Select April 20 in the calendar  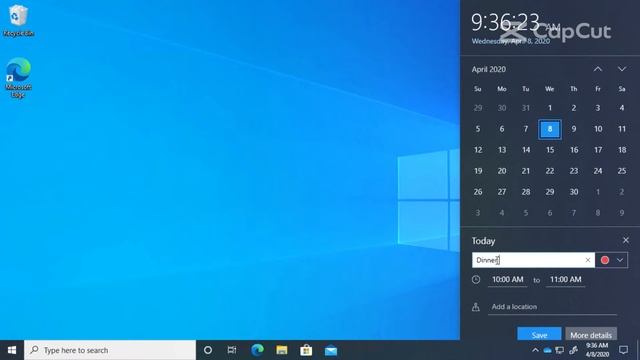pos(502,171)
